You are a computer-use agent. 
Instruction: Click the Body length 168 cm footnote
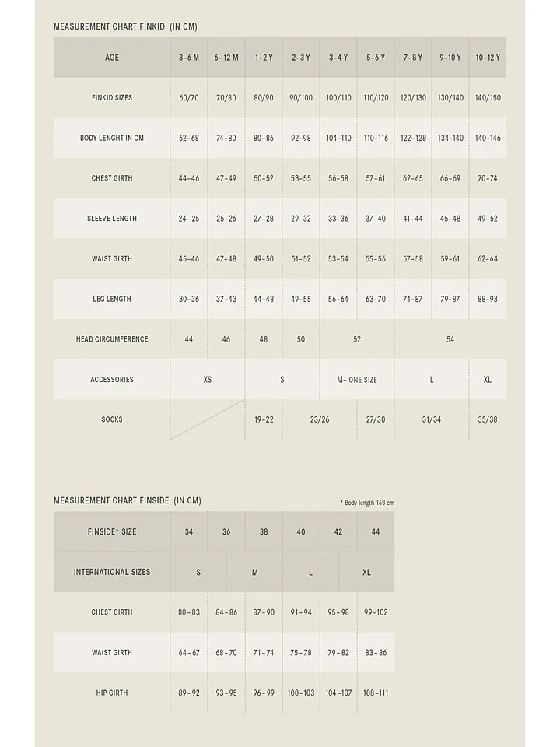(x=367, y=503)
